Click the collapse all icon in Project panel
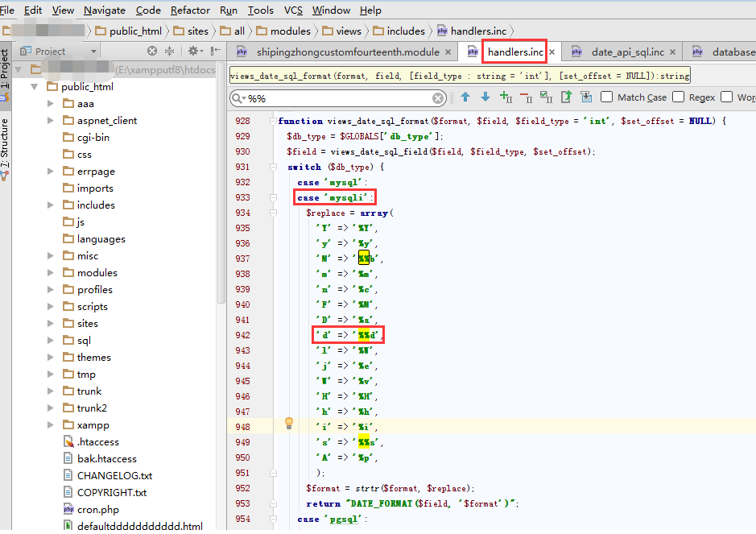This screenshot has height=534, width=756. point(169,51)
